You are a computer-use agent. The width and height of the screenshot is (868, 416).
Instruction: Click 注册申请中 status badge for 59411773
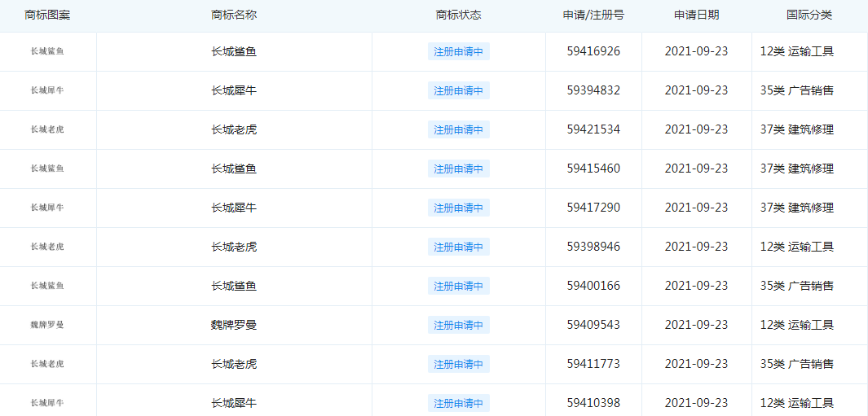[x=458, y=364]
